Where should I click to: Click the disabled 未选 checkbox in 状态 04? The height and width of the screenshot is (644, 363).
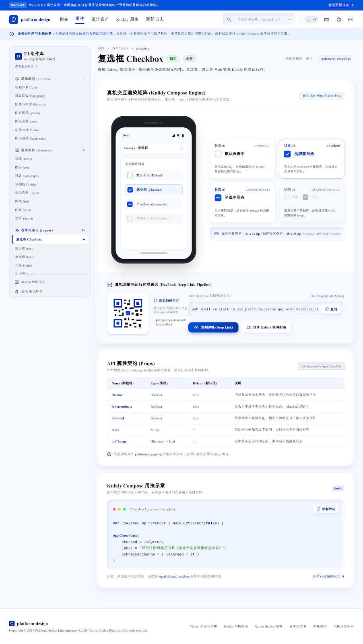tap(287, 197)
